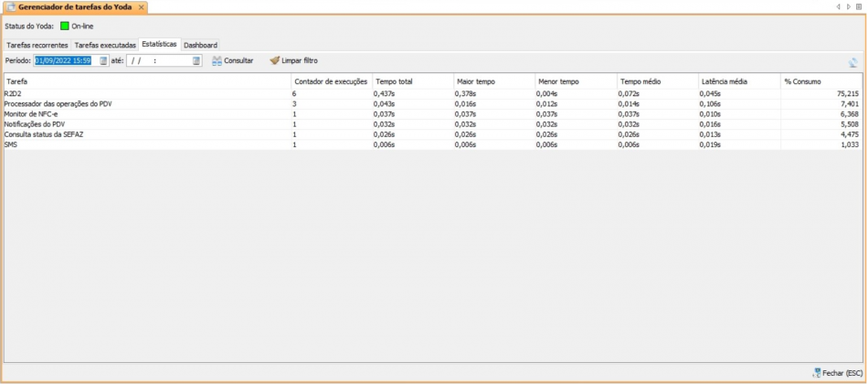
Task: Switch to the Tarefas recorrentes tab
Action: (37, 45)
